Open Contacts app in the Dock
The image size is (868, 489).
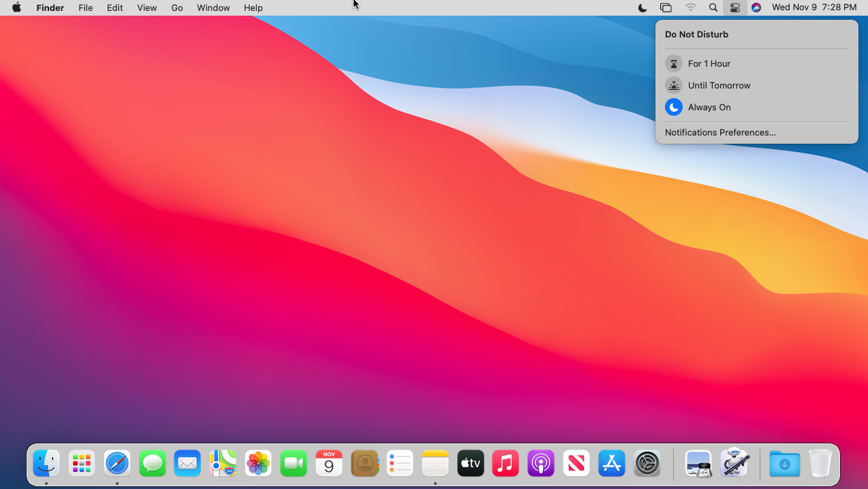pos(365,464)
